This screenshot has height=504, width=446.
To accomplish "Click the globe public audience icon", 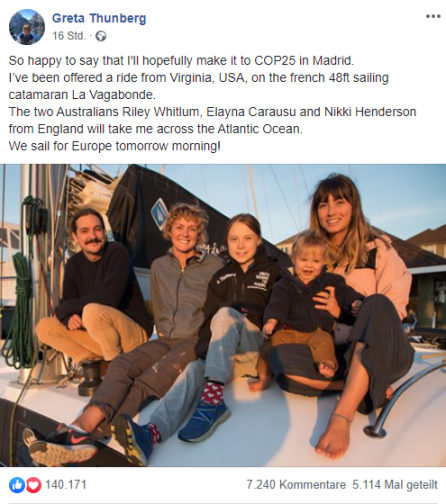I will click(101, 36).
